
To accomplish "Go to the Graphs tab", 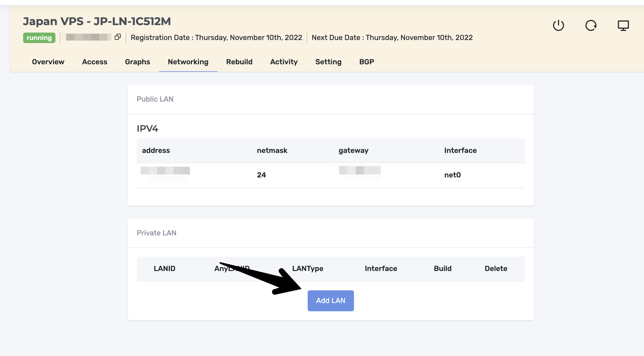I will tap(138, 62).
